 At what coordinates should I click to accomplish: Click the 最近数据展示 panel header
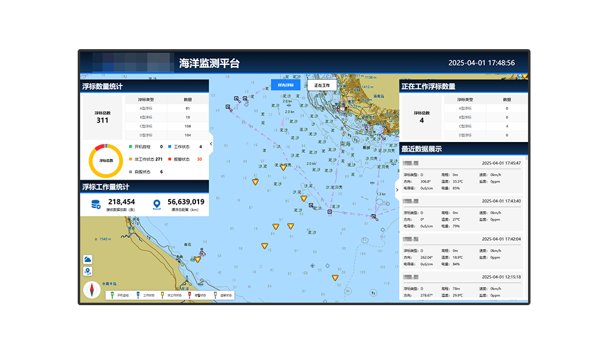pos(463,149)
